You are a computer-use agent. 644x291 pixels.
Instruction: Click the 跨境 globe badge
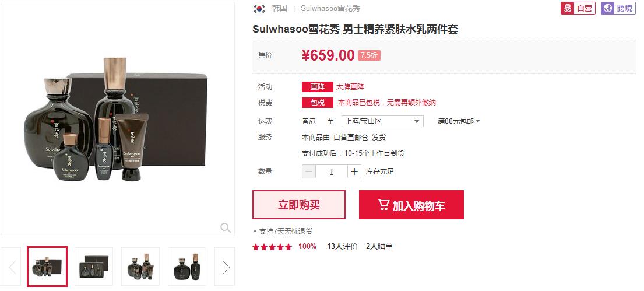pyautogui.click(x=618, y=8)
